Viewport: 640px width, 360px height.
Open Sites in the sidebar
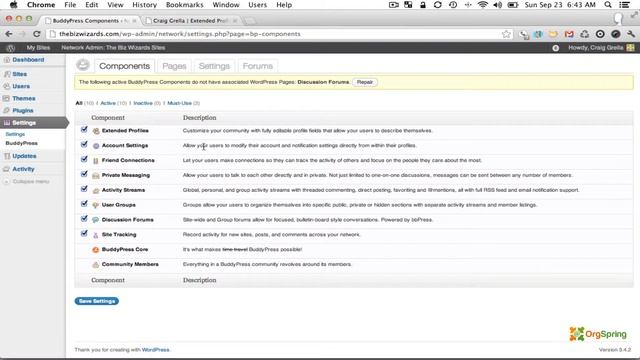coord(20,74)
